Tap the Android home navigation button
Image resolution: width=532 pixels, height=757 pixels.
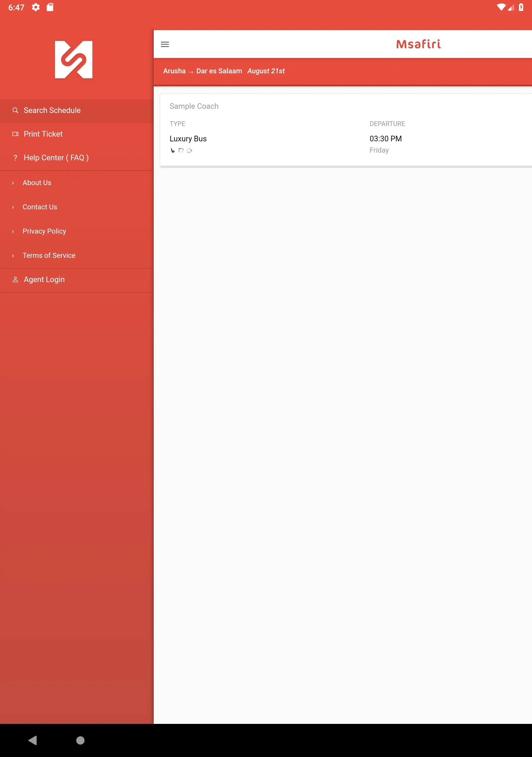point(80,740)
